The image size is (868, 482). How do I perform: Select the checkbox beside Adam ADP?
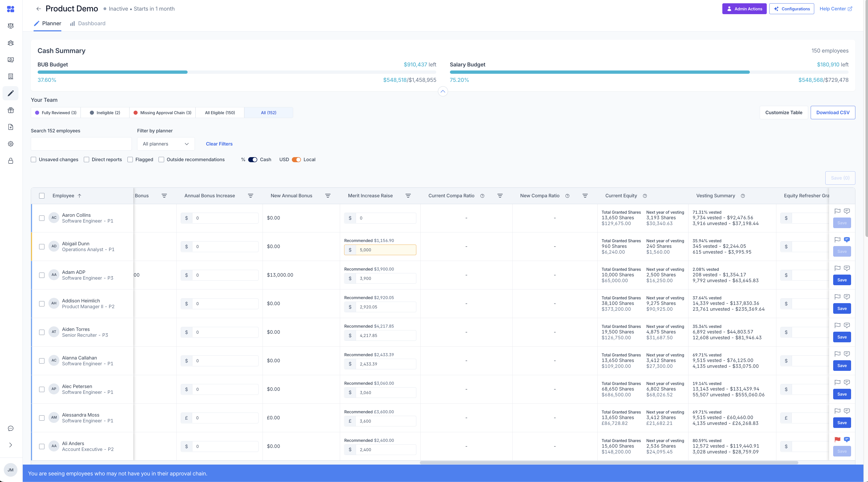(42, 275)
